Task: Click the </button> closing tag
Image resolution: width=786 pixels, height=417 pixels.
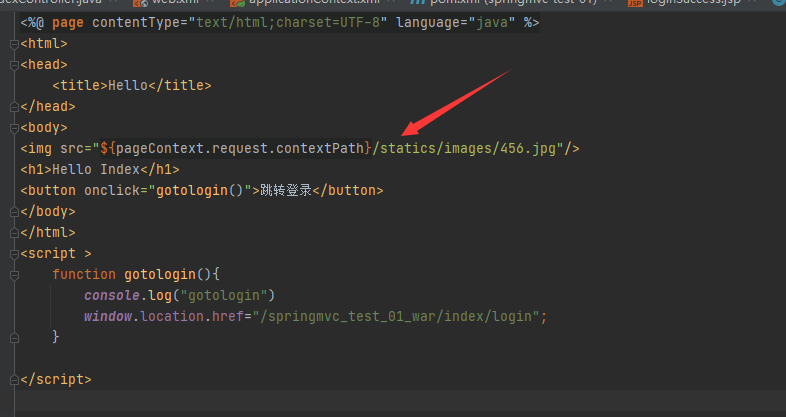Action: click(x=347, y=191)
